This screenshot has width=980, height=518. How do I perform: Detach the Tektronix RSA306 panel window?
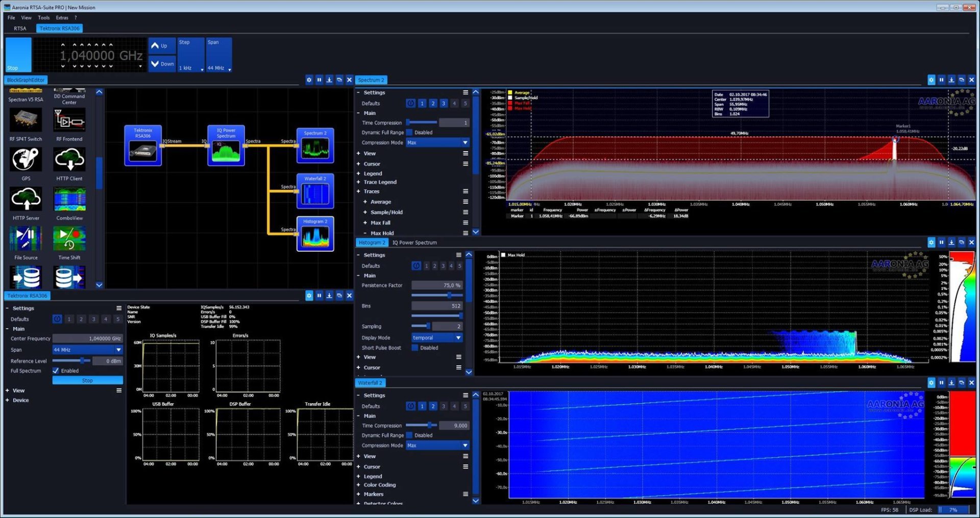point(339,295)
